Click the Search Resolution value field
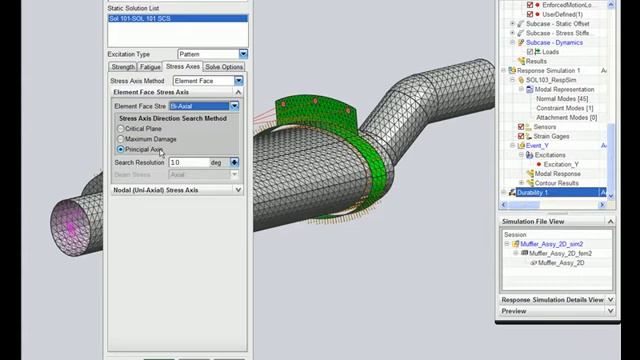 (189, 162)
